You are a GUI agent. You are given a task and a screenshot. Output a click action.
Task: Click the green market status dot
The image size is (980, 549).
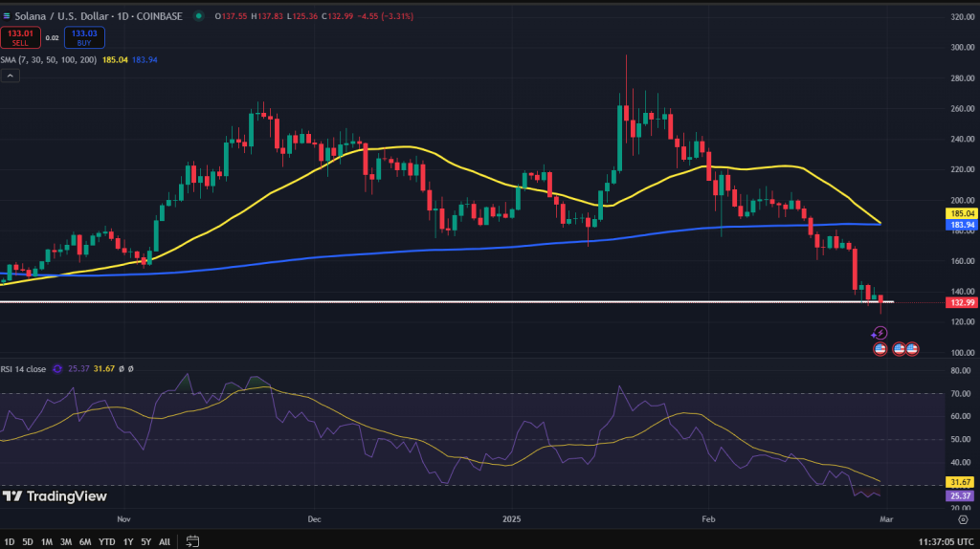199,16
